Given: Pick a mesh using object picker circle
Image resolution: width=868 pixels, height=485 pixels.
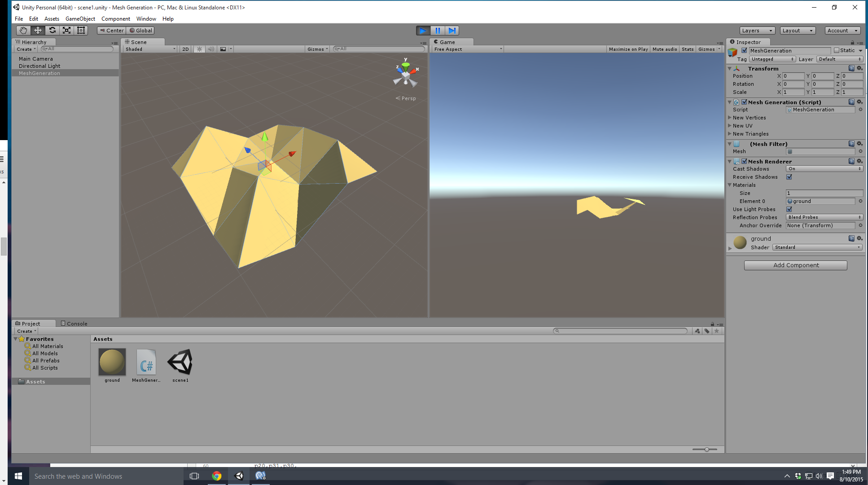Looking at the screenshot, I should pos(860,151).
